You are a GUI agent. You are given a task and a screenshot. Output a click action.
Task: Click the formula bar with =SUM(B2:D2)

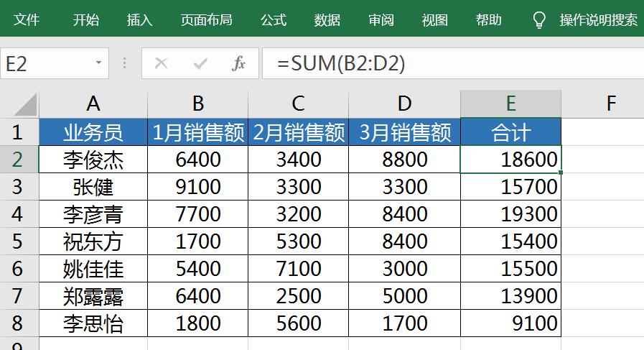pyautogui.click(x=453, y=63)
